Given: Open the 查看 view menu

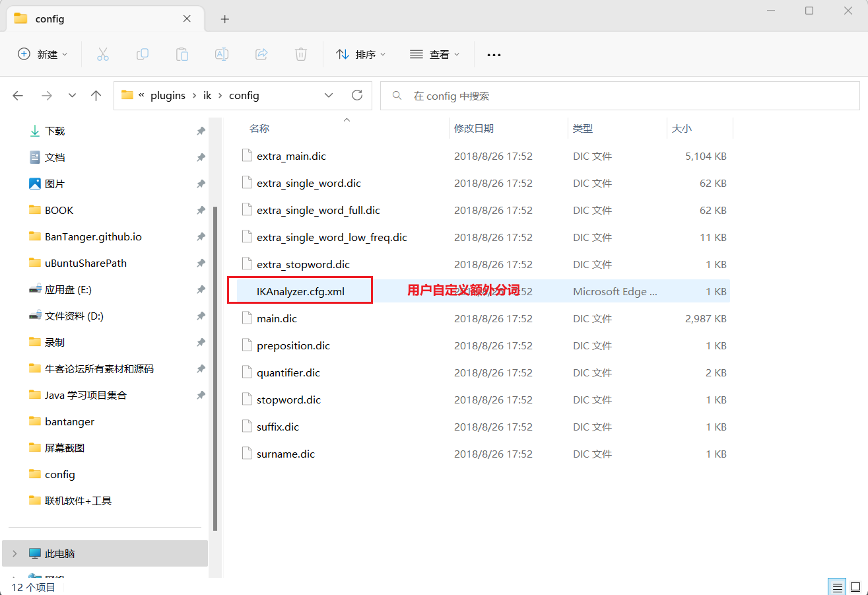Looking at the screenshot, I should pos(434,54).
